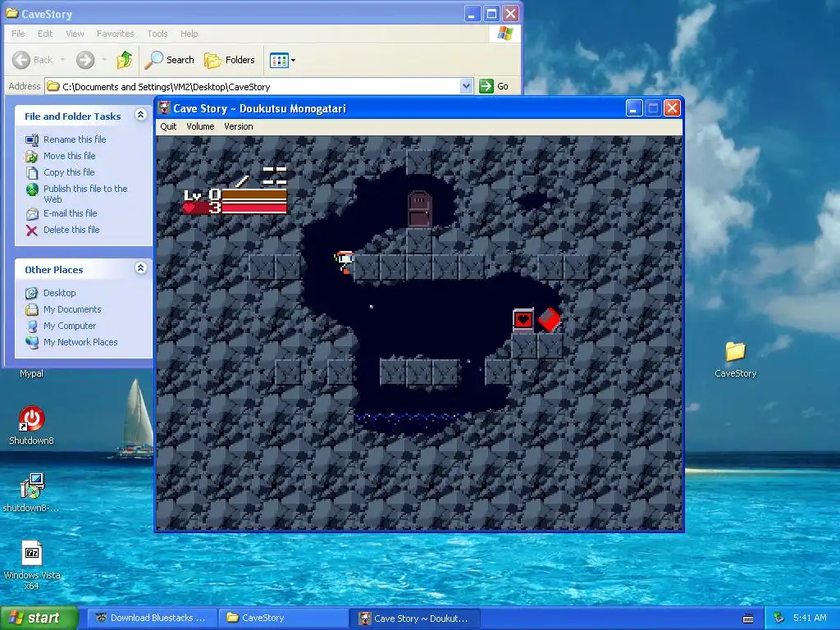Open the Views dropdown arrow
This screenshot has width=840, height=630.
[x=293, y=60]
